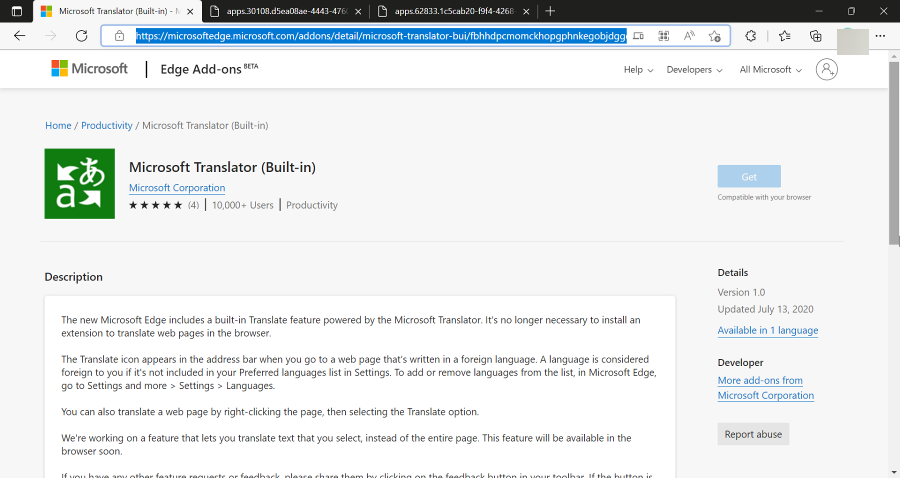Click the Microsoft Translator (Built-in) title heading
Screen dimensions: 900x478
click(x=222, y=167)
